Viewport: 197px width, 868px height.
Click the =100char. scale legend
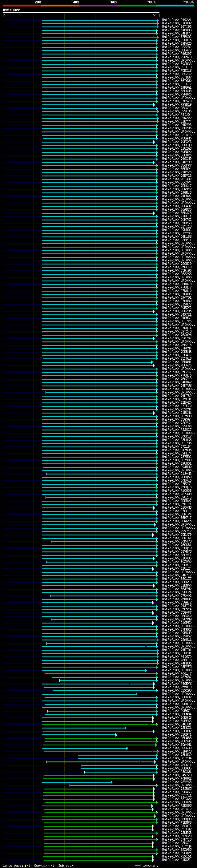pyautogui.click(x=146, y=866)
